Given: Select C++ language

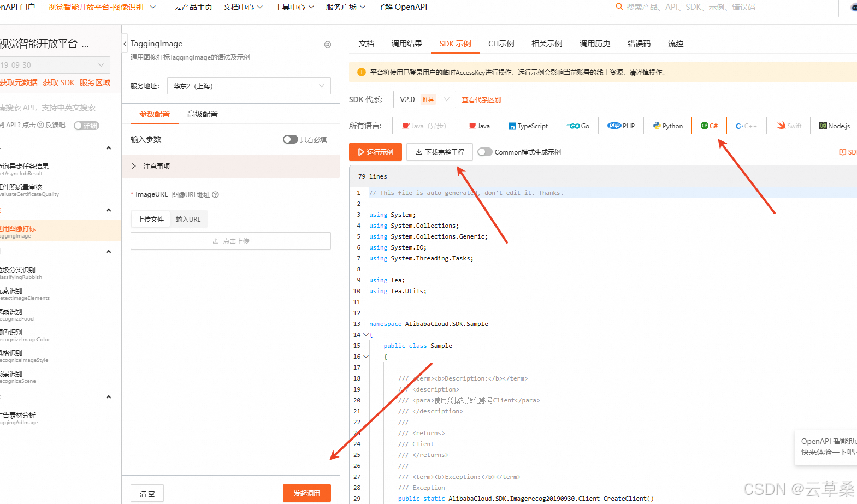Looking at the screenshot, I should click(x=746, y=126).
